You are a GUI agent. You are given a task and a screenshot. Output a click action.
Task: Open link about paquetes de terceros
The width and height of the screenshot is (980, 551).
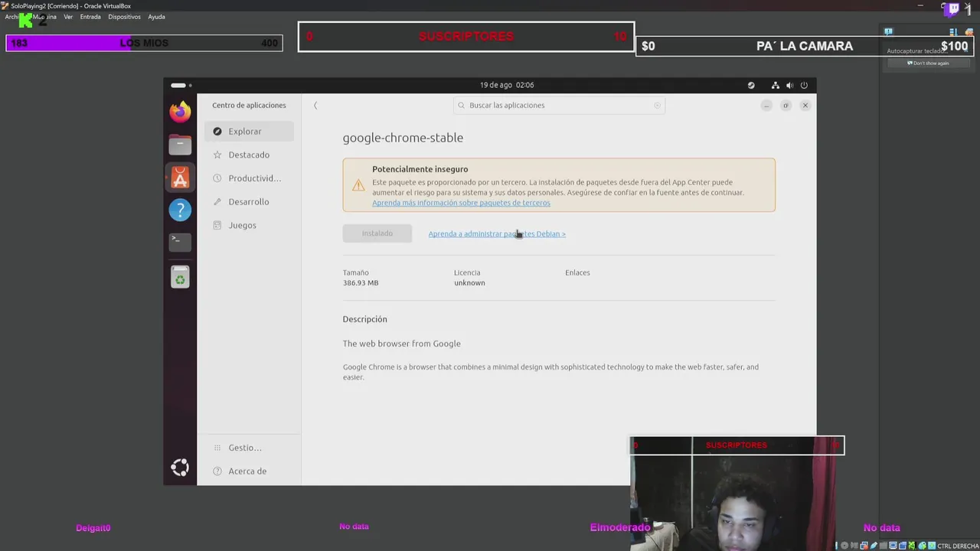coord(461,203)
